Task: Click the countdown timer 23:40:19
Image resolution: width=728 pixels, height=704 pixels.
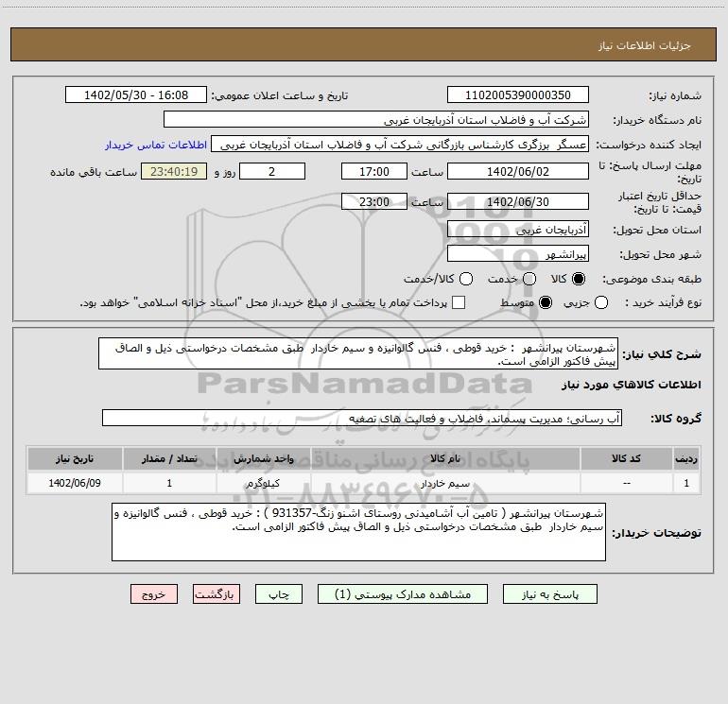Action: pyautogui.click(x=174, y=171)
